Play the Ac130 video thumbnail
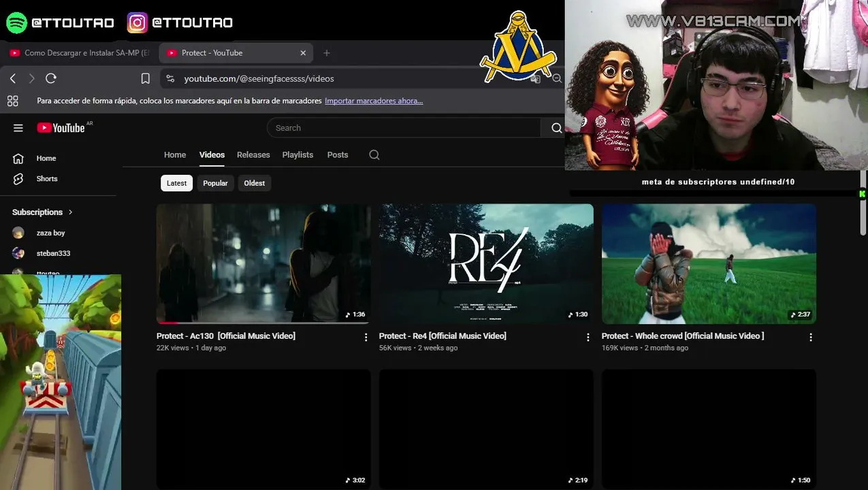Image resolution: width=868 pixels, height=490 pixels. coord(263,263)
